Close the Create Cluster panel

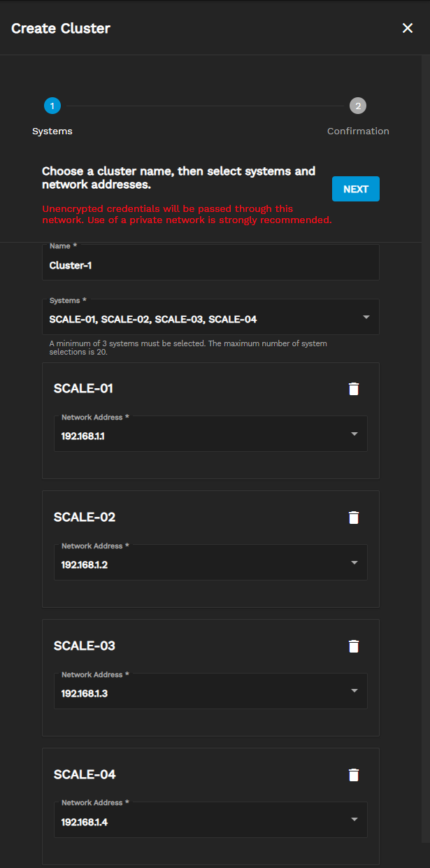pos(408,28)
